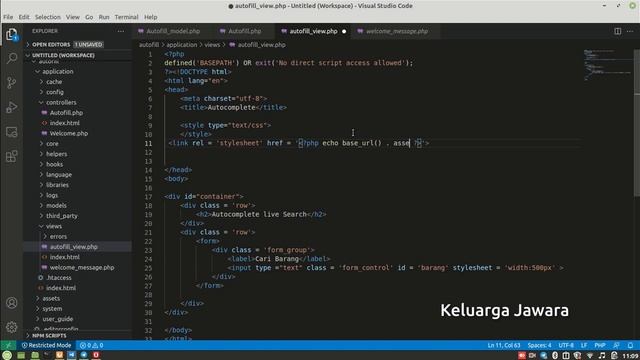The height and width of the screenshot is (360, 640).
Task: Change indentation via Spaces: 4
Action: click(x=539, y=345)
